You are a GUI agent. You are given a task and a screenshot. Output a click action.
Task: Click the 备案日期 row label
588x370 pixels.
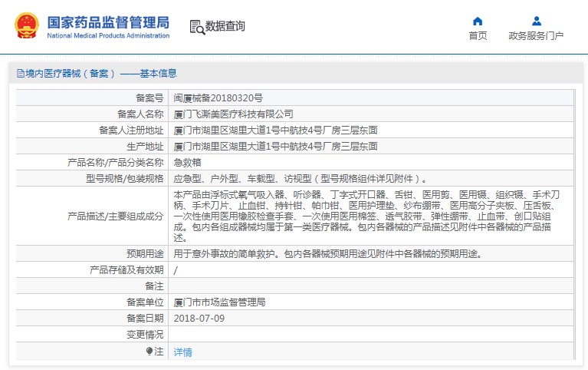(x=145, y=319)
